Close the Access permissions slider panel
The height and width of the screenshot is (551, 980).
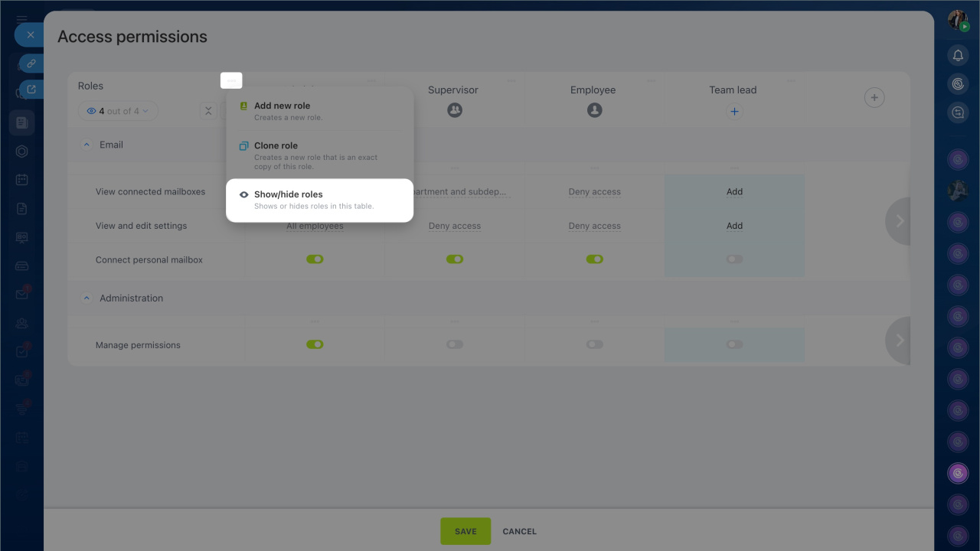(x=30, y=35)
